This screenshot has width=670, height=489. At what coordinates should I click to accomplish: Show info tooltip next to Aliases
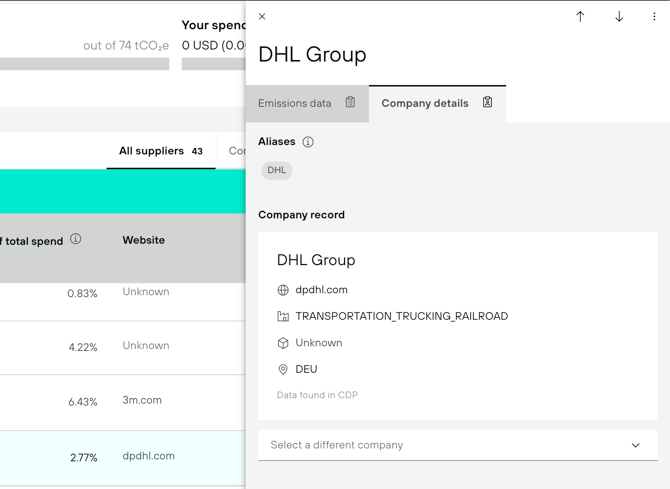(308, 142)
